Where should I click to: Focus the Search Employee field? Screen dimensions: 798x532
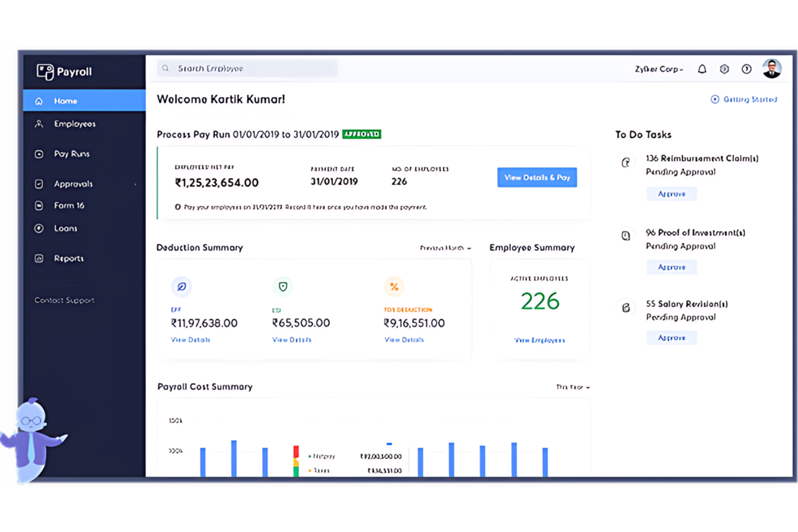coord(247,68)
